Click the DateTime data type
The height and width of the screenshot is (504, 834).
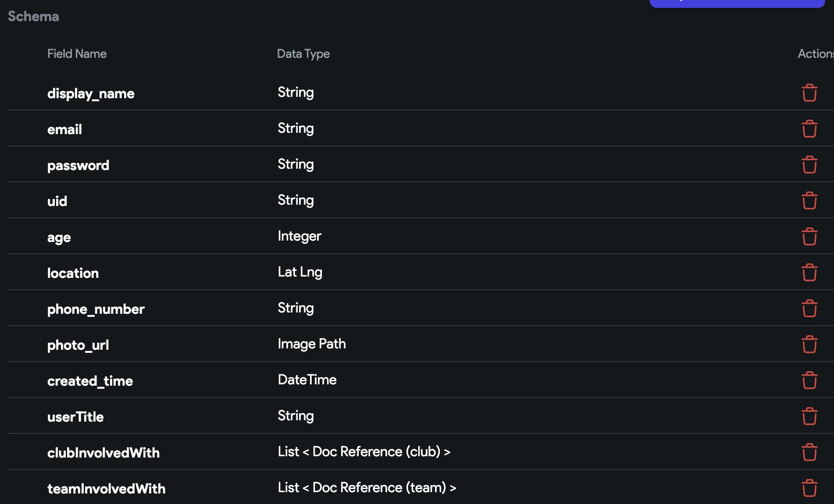click(x=307, y=380)
